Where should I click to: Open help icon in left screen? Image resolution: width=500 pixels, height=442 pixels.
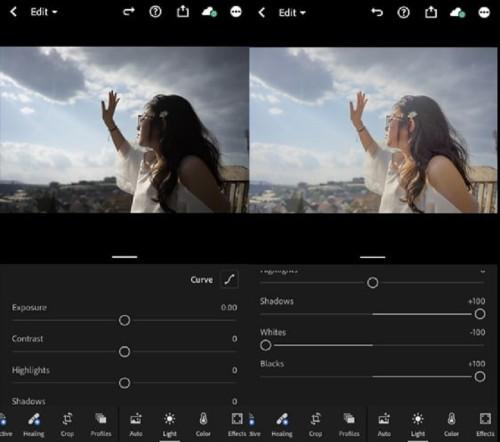pos(155,12)
